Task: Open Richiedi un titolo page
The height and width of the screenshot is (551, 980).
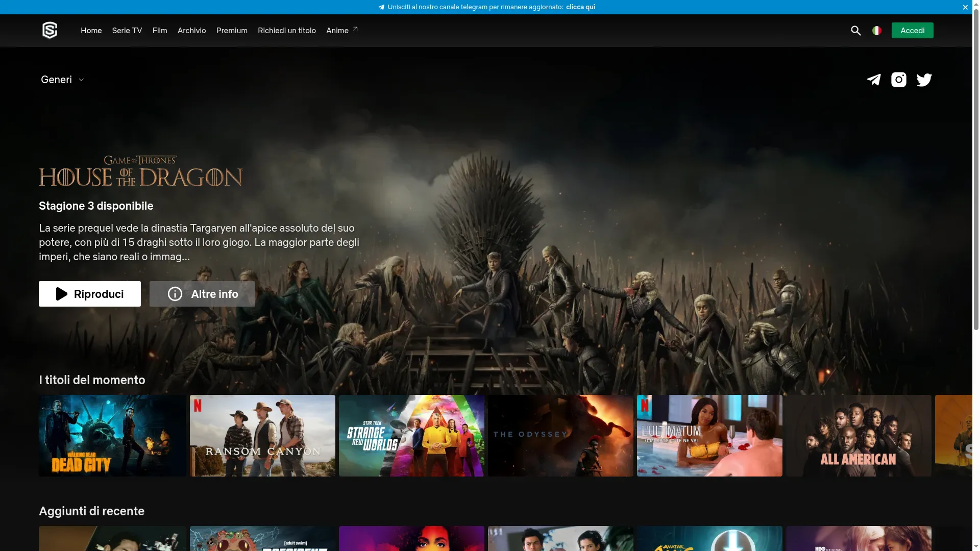Action: tap(287, 31)
